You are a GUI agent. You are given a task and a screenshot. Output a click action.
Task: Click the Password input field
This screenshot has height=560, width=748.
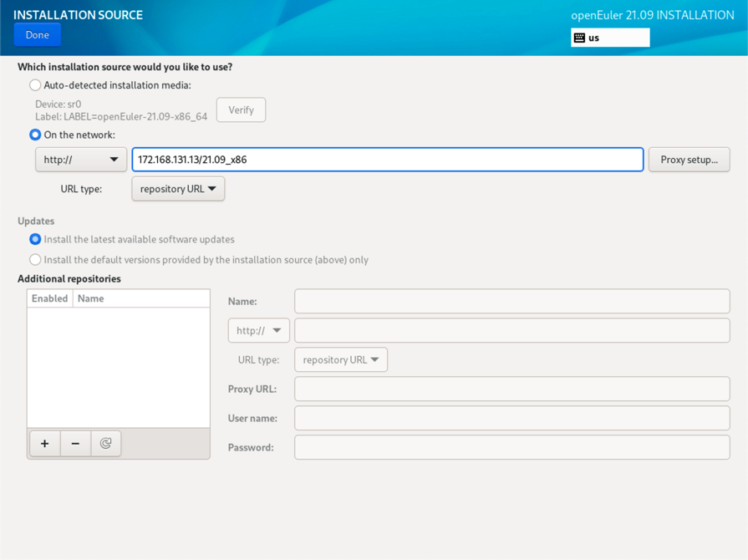(x=511, y=447)
